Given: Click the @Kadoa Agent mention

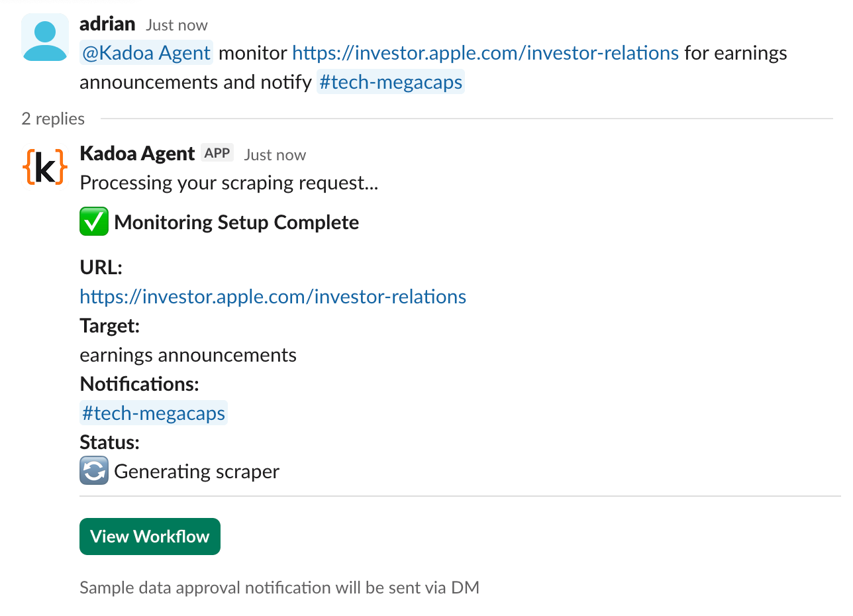Looking at the screenshot, I should 146,53.
